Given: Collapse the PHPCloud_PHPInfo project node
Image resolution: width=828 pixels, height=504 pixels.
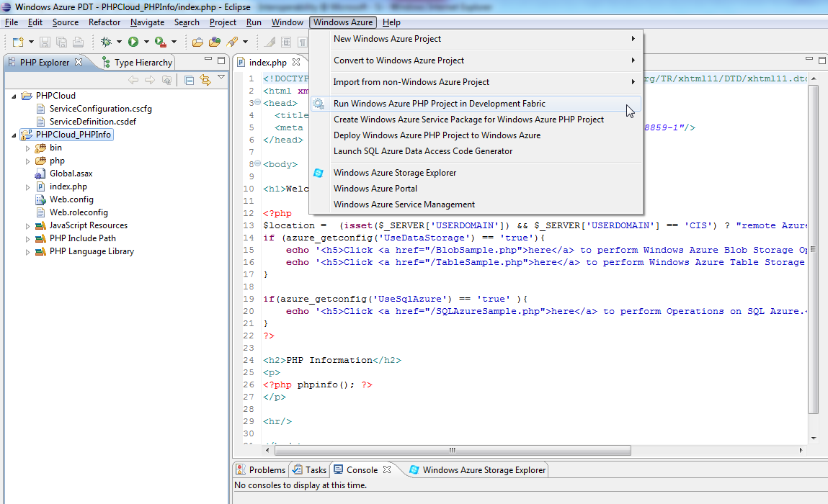Looking at the screenshot, I should point(14,135).
